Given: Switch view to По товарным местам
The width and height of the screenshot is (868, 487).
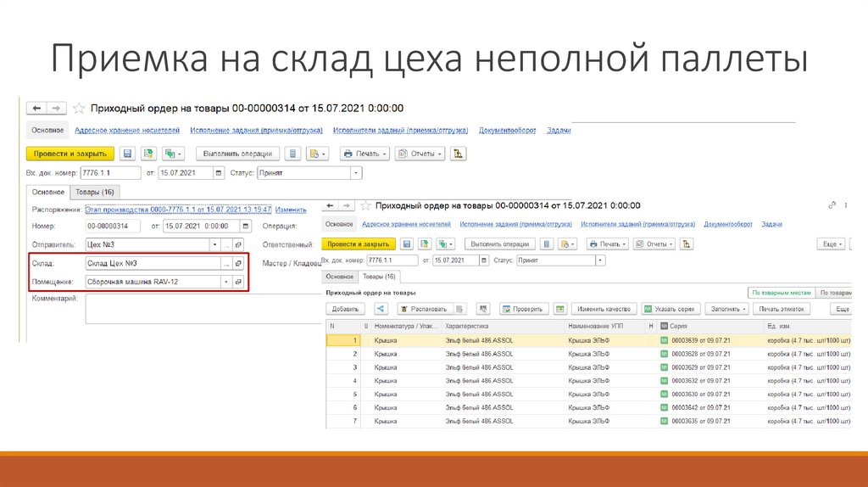Looking at the screenshot, I should [x=781, y=293].
